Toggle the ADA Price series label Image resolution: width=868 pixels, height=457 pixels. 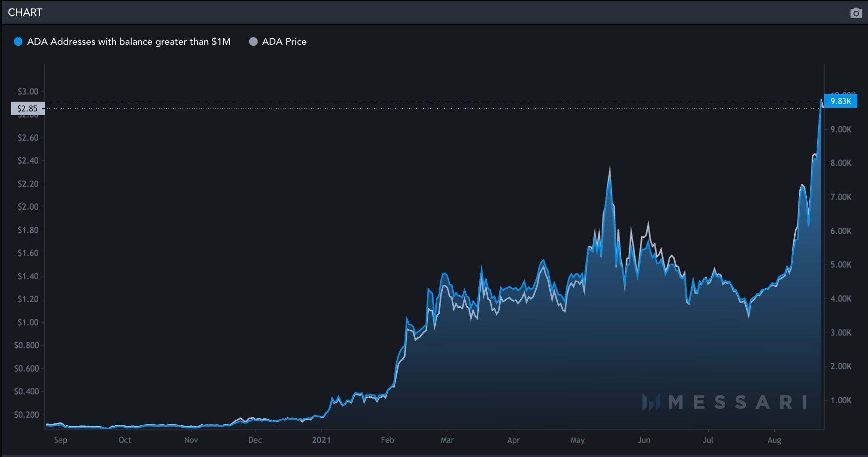point(284,42)
